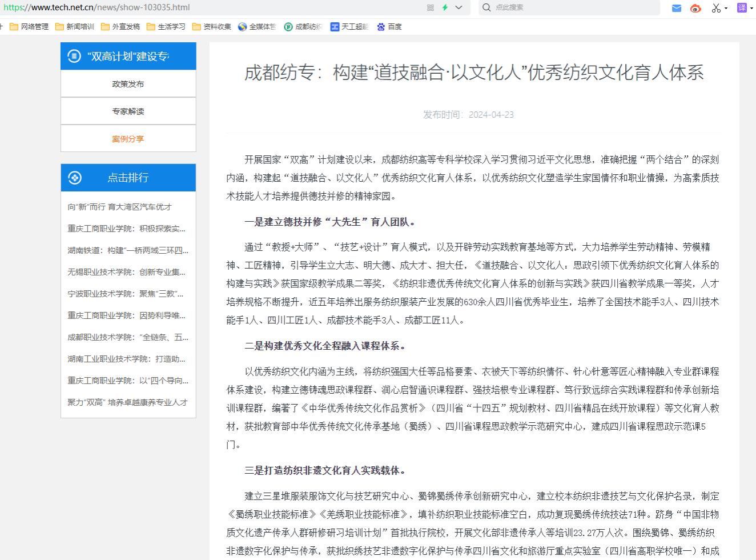Open the 聚力"双高" 培养卓越康养专业人才 link
Viewport: 756px width, 560px height.
coord(127,402)
